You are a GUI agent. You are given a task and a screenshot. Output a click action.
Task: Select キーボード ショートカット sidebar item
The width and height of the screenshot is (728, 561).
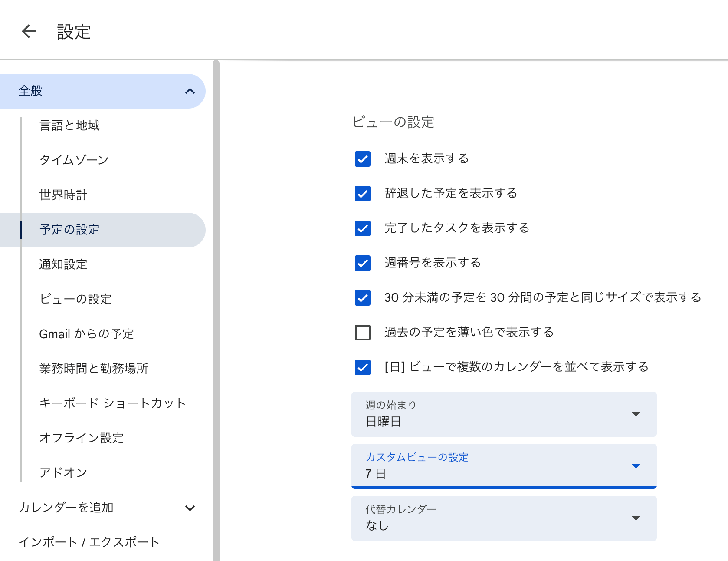[x=112, y=403]
